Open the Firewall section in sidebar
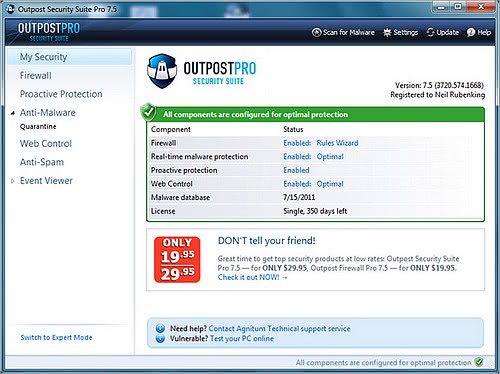500x374 pixels. [36, 75]
